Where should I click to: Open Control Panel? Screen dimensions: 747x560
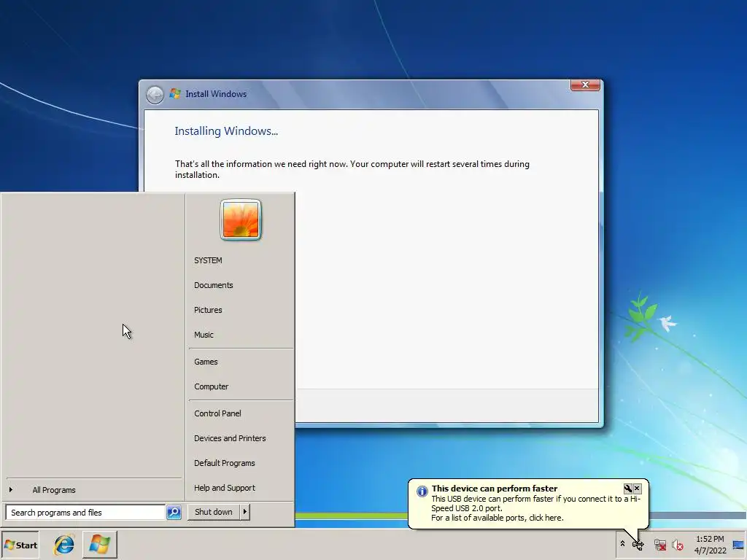point(217,413)
